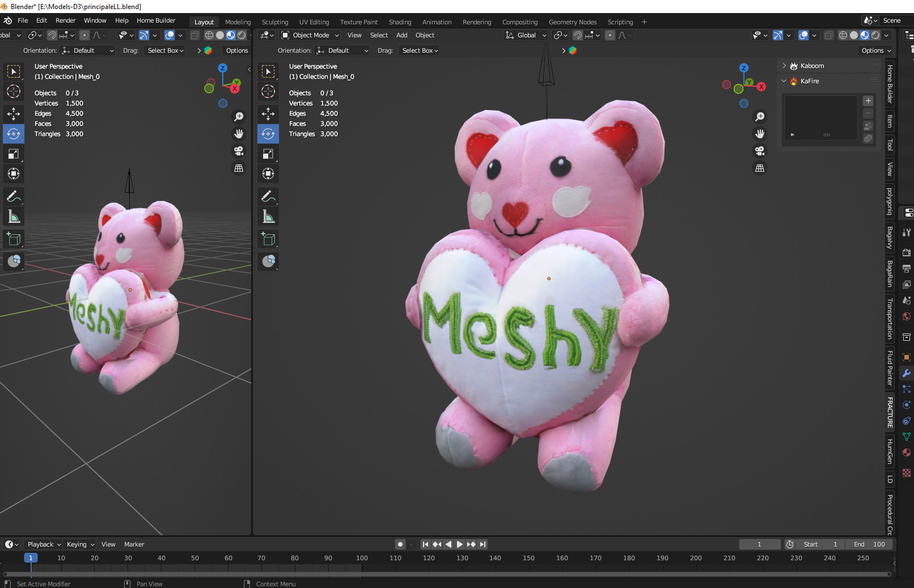Open the timeline Keying dropdown

80,544
